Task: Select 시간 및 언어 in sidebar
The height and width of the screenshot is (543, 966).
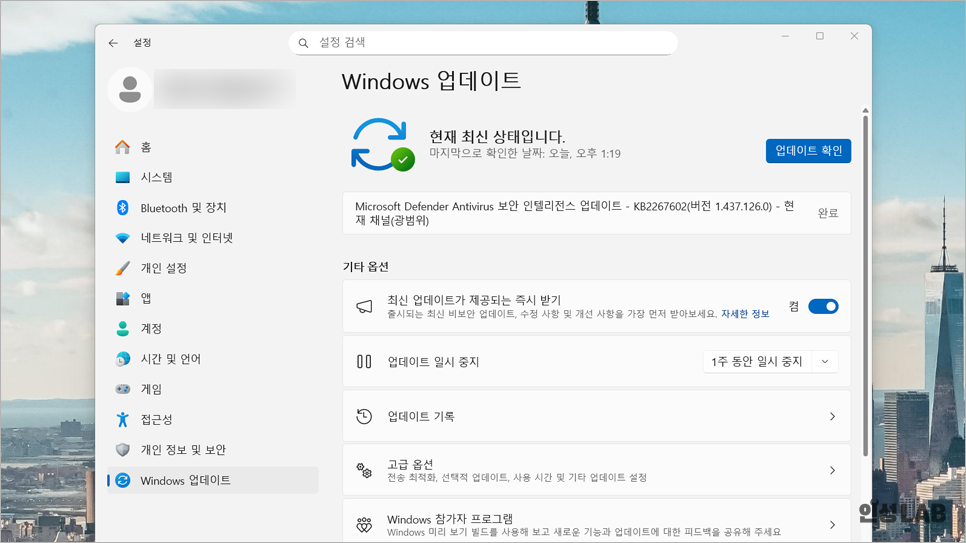Action: [x=213, y=359]
